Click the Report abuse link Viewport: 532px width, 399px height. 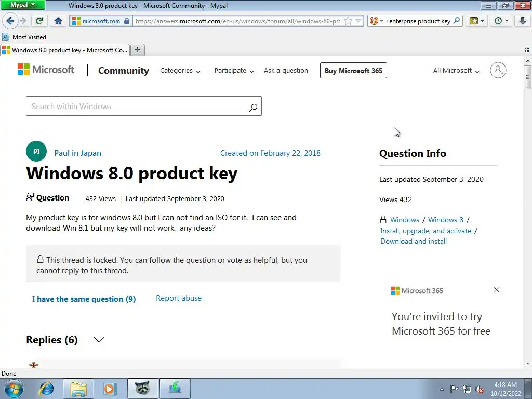(x=179, y=298)
